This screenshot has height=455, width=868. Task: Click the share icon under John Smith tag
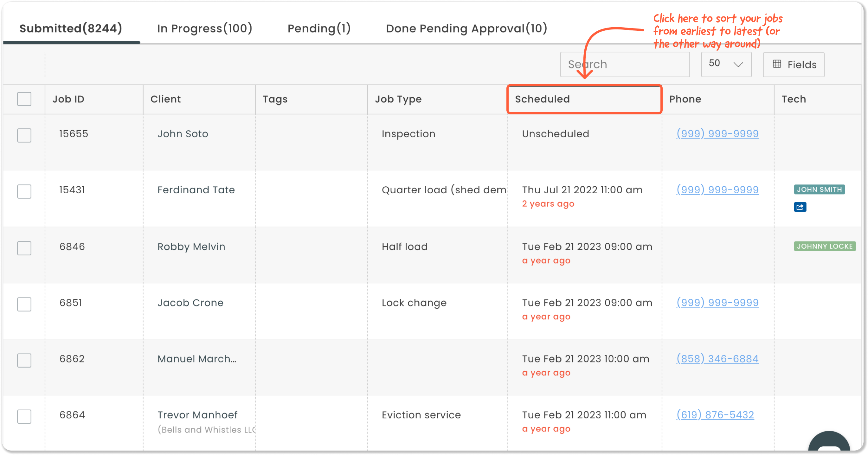click(x=800, y=207)
